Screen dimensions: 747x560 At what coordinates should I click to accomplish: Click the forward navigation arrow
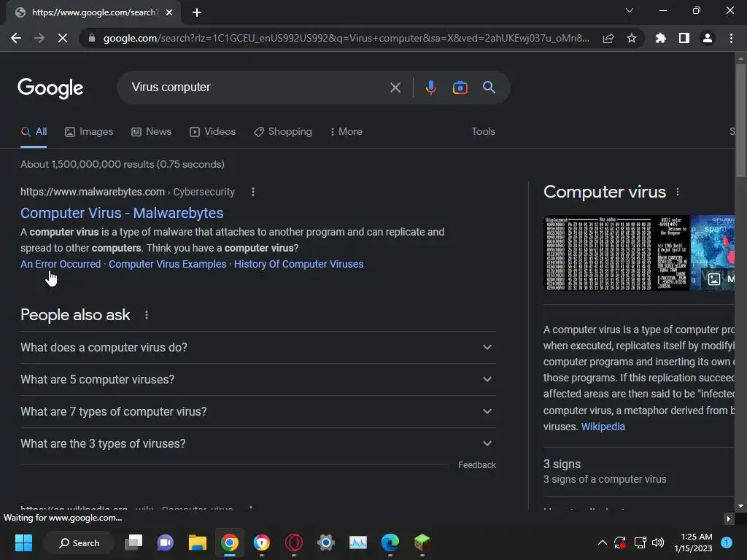pos(39,38)
